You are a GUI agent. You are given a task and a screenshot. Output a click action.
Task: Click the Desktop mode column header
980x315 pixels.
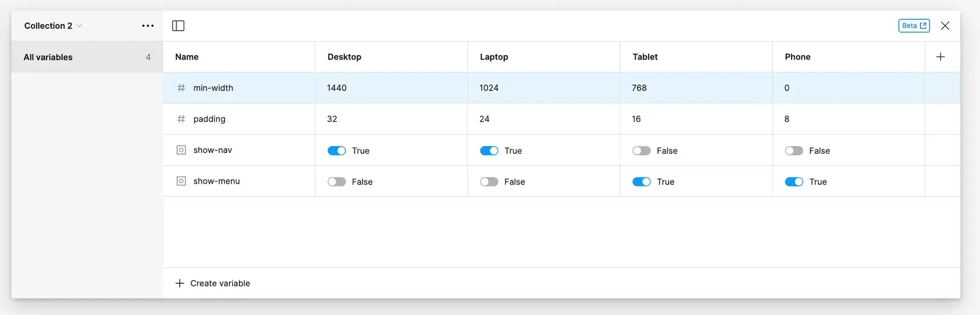click(391, 57)
